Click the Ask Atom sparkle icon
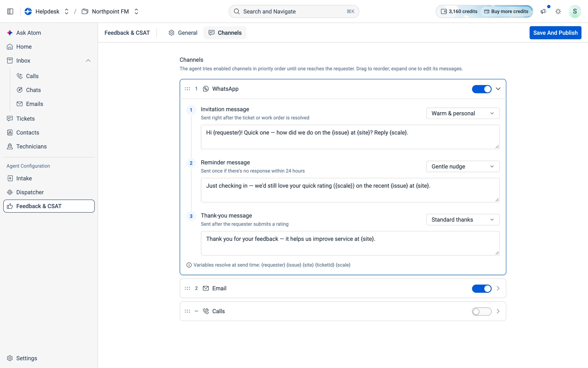Viewport: 588px width, 368px height. coord(10,33)
